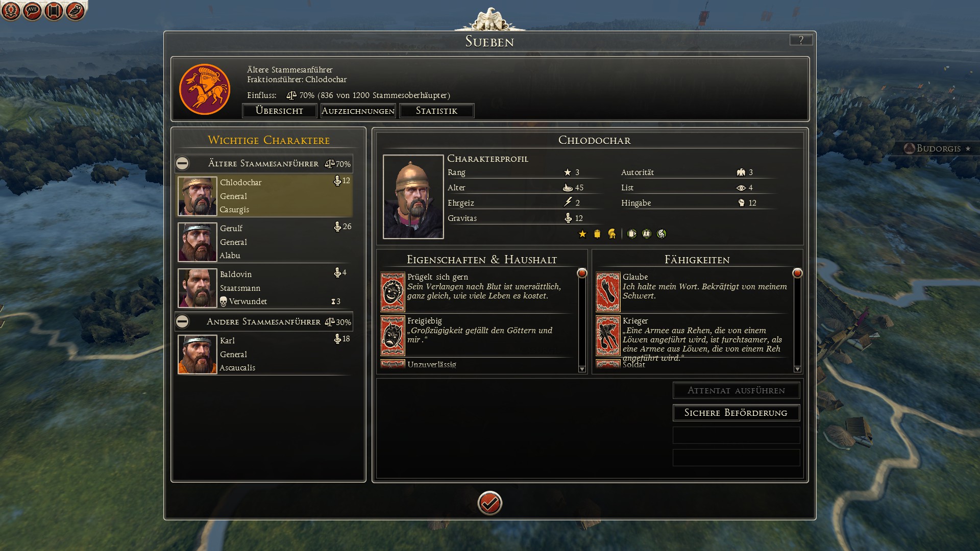Click the gold helmet trait icon

[611, 234]
